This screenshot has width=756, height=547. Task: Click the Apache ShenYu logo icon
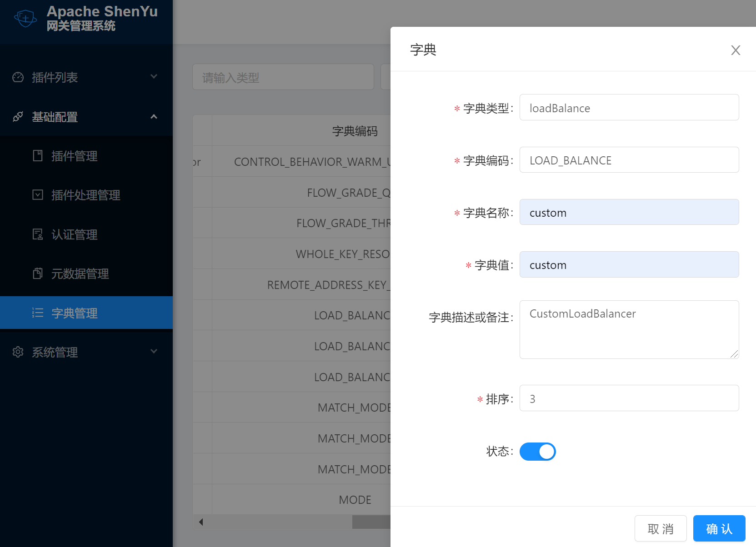coord(25,18)
